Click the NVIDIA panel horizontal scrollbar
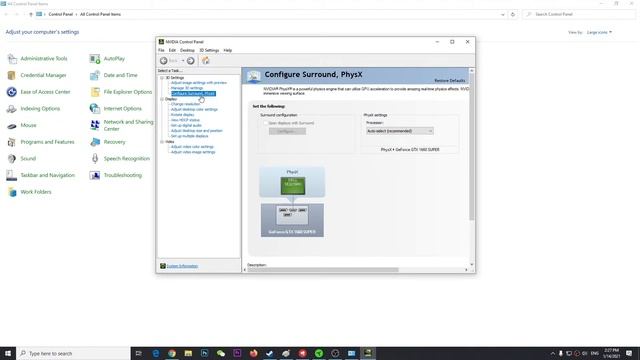The image size is (640, 360). pyautogui.click(x=322, y=270)
